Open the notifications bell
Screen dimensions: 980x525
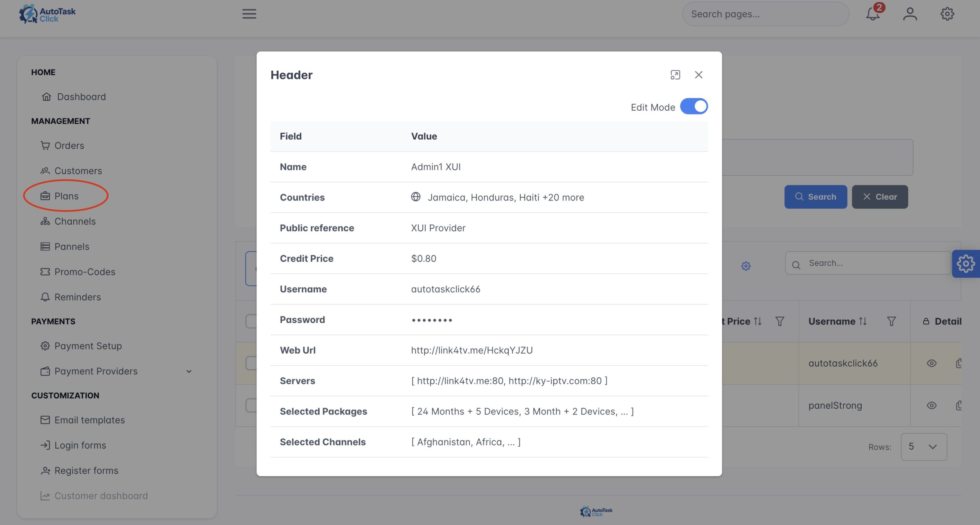873,14
